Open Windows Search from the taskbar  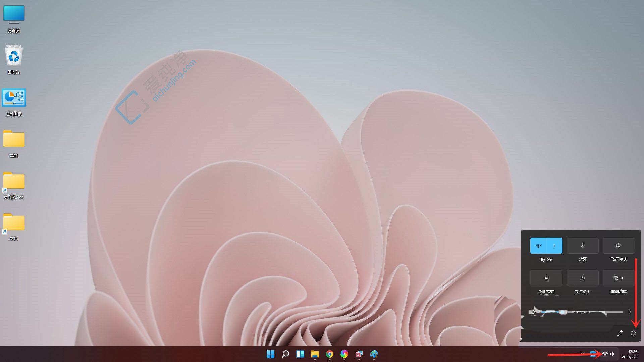tap(285, 354)
